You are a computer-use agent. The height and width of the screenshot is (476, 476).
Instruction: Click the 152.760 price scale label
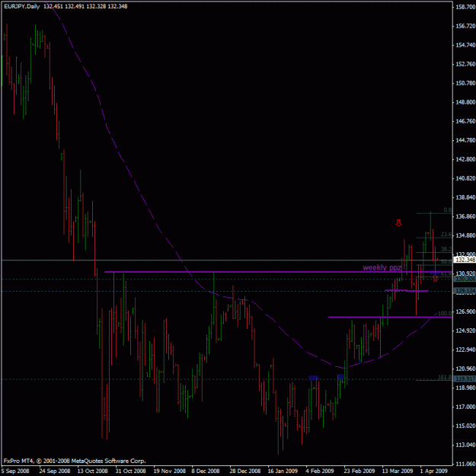(x=465, y=64)
